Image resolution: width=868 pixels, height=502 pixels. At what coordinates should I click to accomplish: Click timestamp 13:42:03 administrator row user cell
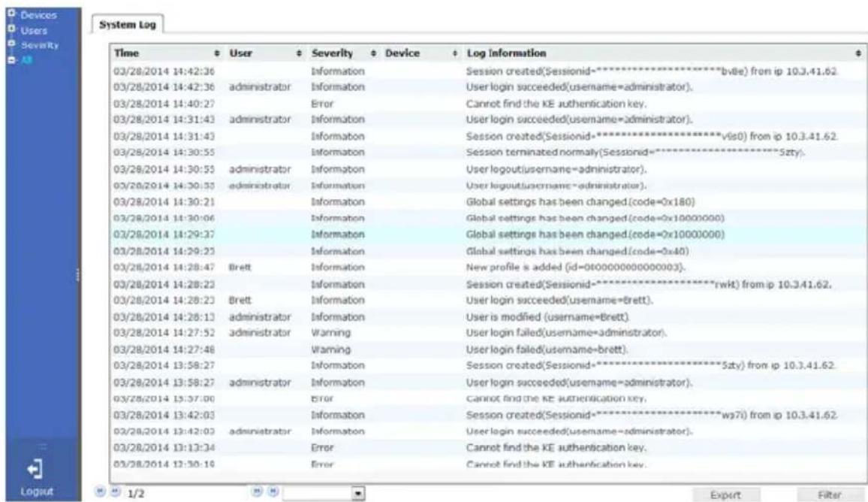260,431
